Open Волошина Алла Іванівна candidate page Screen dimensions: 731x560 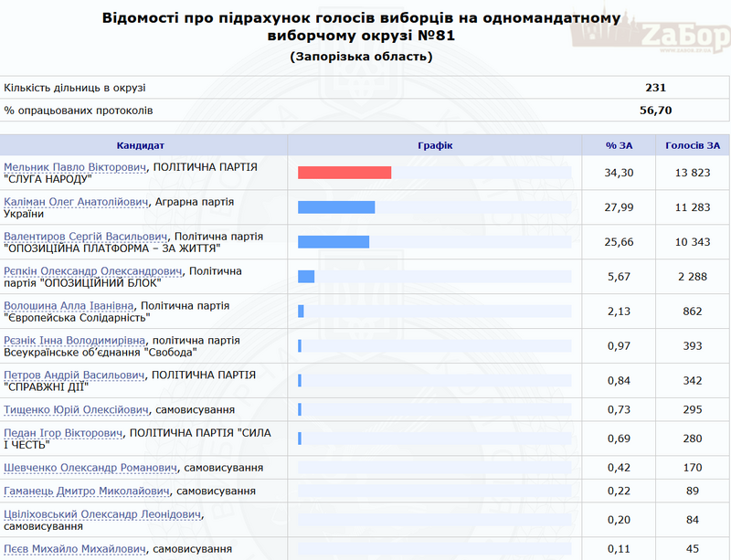69,305
